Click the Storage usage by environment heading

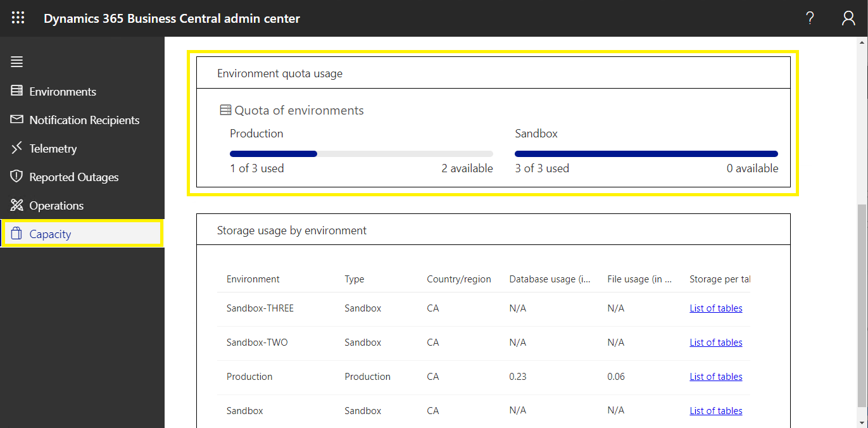tap(292, 230)
